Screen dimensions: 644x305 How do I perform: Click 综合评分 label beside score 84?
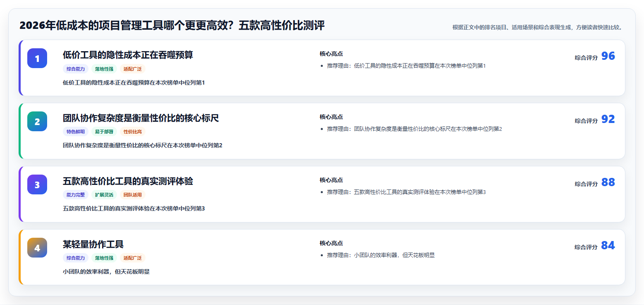pyautogui.click(x=586, y=247)
